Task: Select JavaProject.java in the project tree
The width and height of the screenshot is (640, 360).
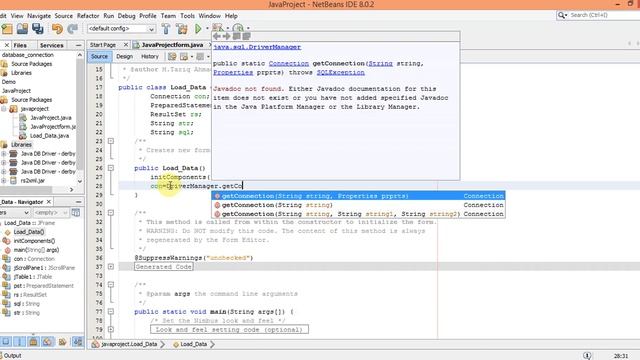Action: coord(51,118)
